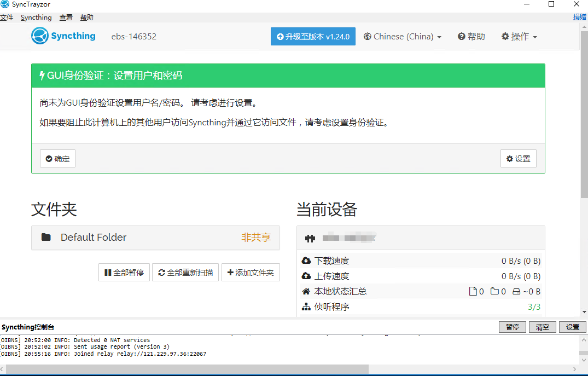Click the SyncTrayzor title bar app icon

pos(5,4)
